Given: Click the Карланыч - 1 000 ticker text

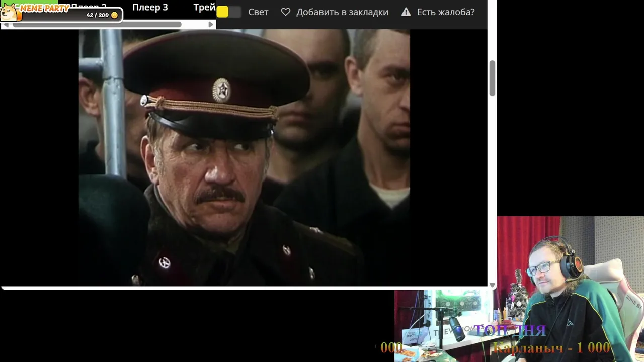Looking at the screenshot, I should [551, 347].
